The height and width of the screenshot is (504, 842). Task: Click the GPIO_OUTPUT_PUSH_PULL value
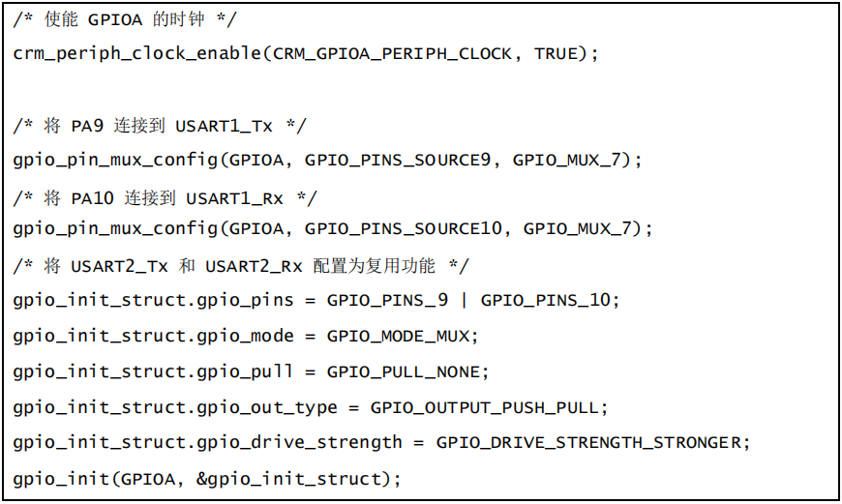(x=487, y=407)
